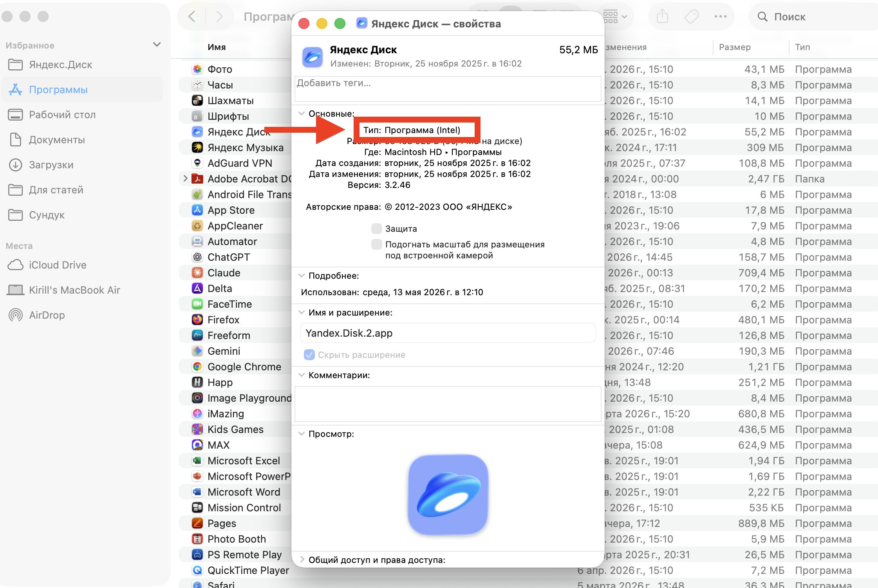
Task: Collapse the Имя и расширение section
Action: click(302, 312)
